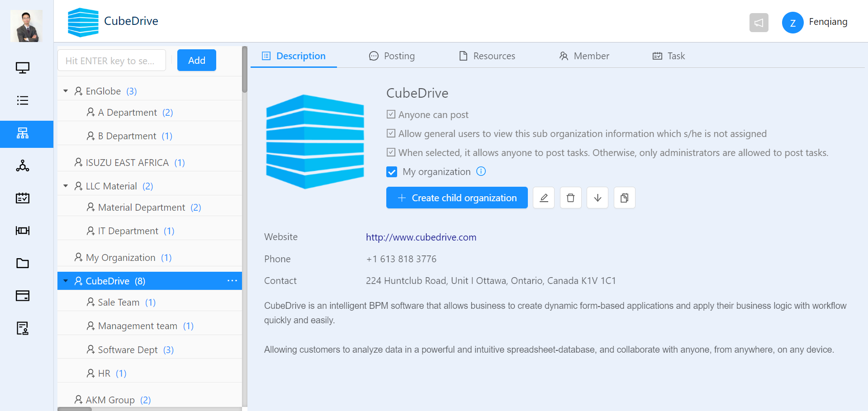Toggle the anyone can post tasks checkbox

[x=391, y=152]
